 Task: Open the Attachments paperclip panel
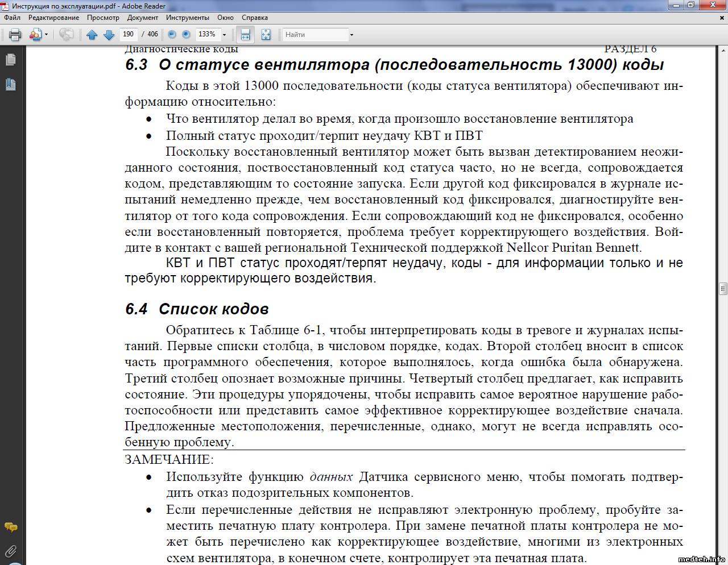pyautogui.click(x=10, y=550)
